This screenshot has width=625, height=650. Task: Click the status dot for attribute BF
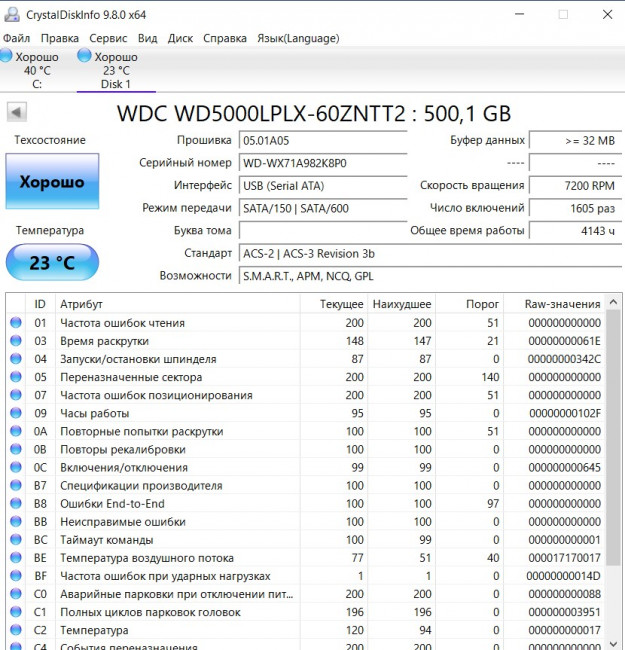16,576
